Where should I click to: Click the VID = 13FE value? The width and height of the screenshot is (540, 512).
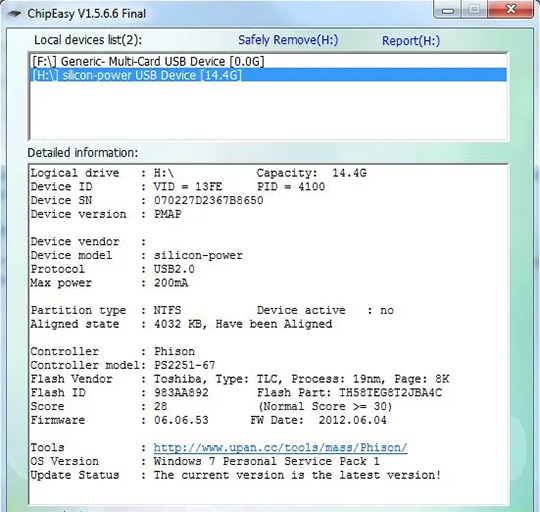click(x=188, y=187)
